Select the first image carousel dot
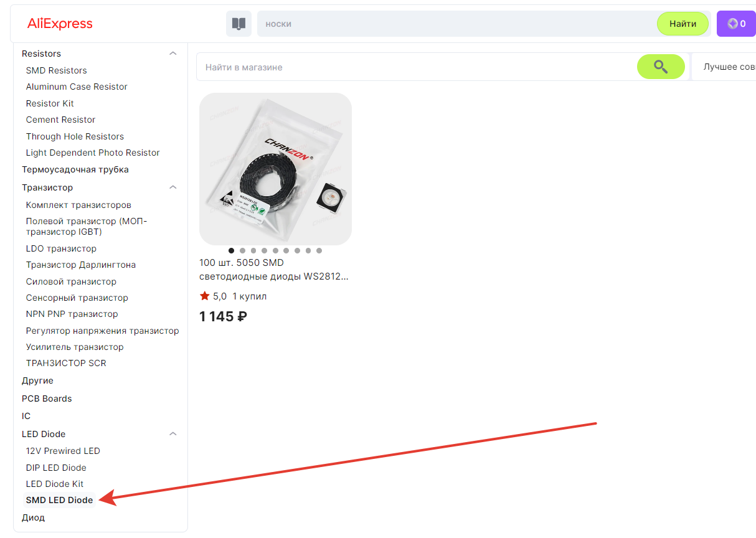Viewport: 756px width, 538px height. (232, 250)
